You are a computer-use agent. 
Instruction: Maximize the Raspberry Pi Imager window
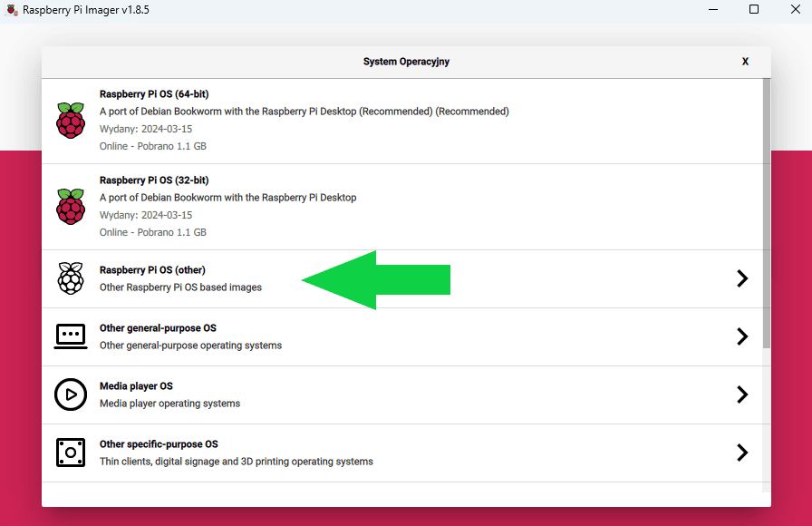point(754,9)
